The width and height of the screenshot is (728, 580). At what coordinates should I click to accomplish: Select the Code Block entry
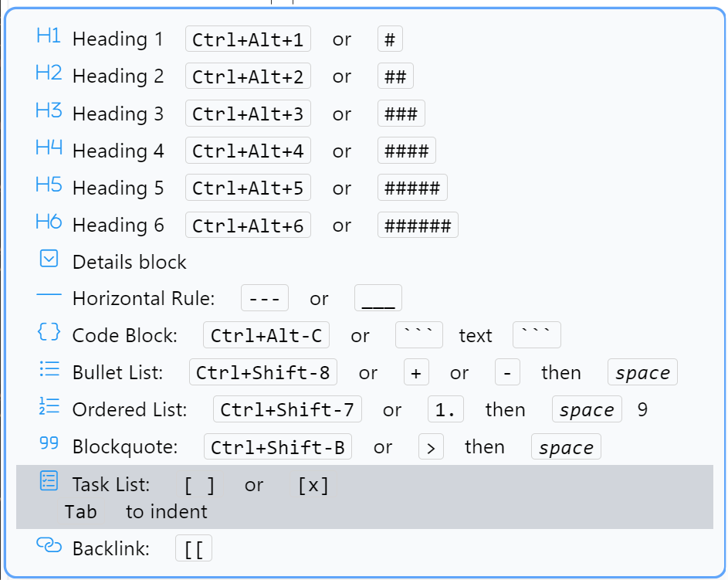(x=364, y=335)
